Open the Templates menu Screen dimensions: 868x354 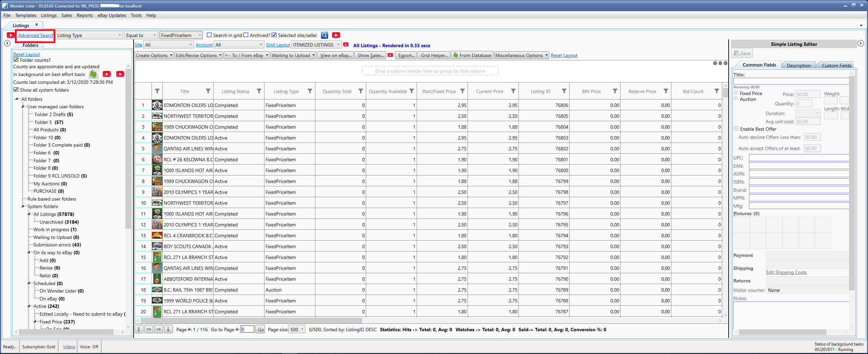[x=26, y=15]
